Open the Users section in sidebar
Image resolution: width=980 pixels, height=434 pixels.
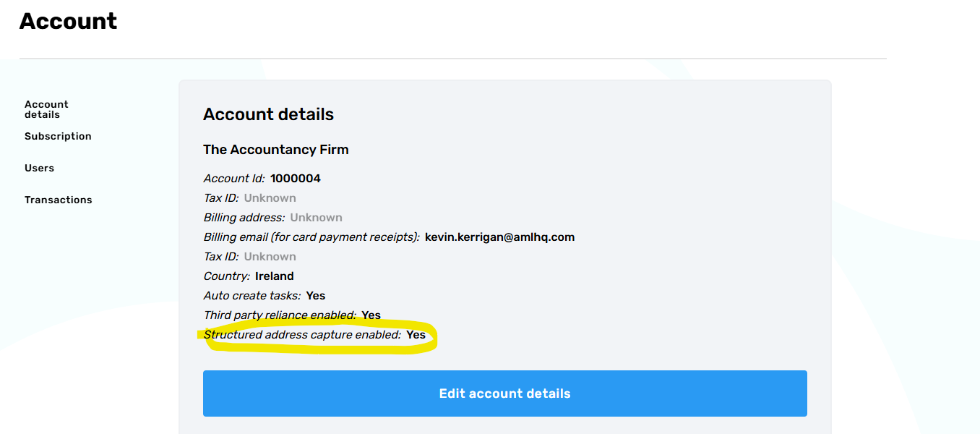click(39, 168)
